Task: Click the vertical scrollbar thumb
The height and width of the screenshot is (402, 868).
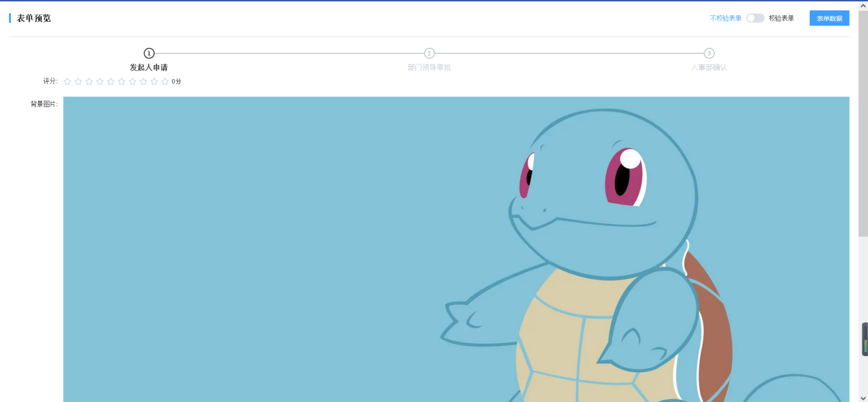Action: (x=863, y=123)
